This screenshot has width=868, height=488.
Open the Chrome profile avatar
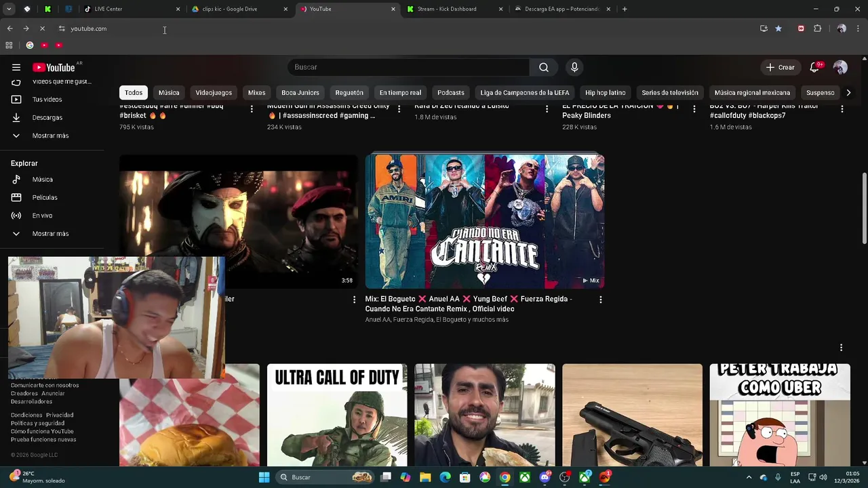click(x=842, y=28)
